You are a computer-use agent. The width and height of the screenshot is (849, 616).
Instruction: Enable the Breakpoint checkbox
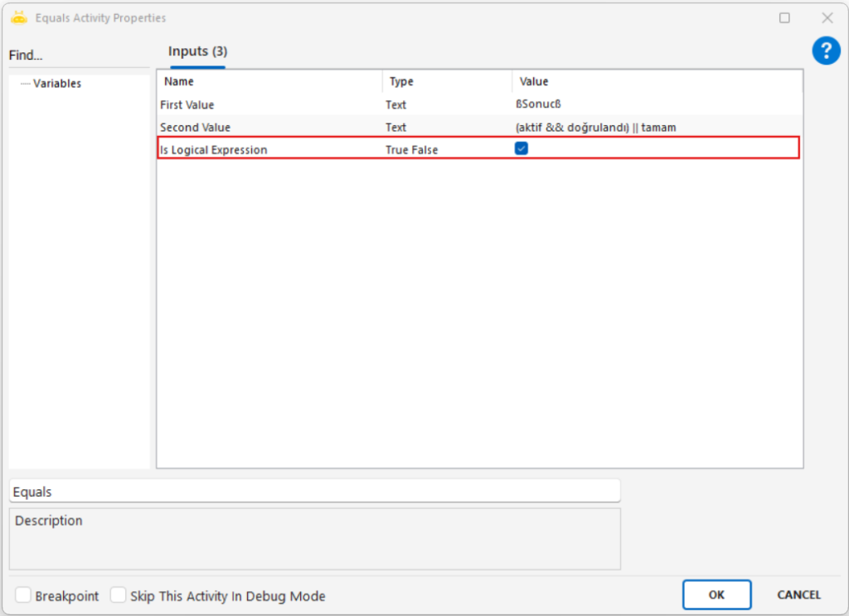point(23,595)
